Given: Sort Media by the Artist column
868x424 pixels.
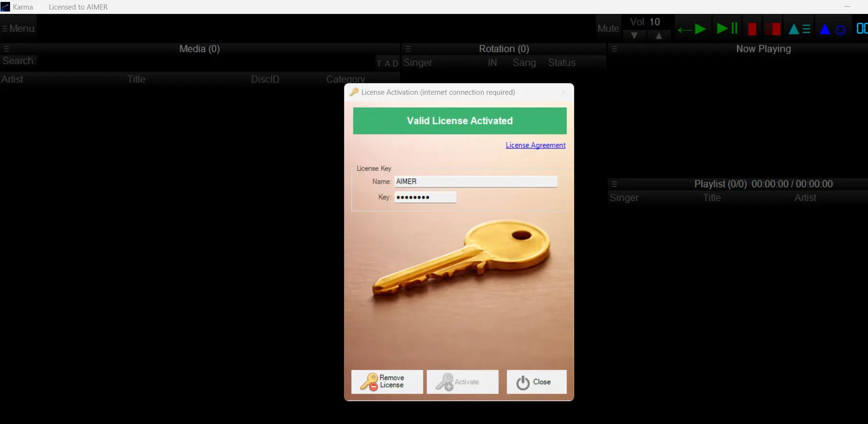Looking at the screenshot, I should click(12, 79).
